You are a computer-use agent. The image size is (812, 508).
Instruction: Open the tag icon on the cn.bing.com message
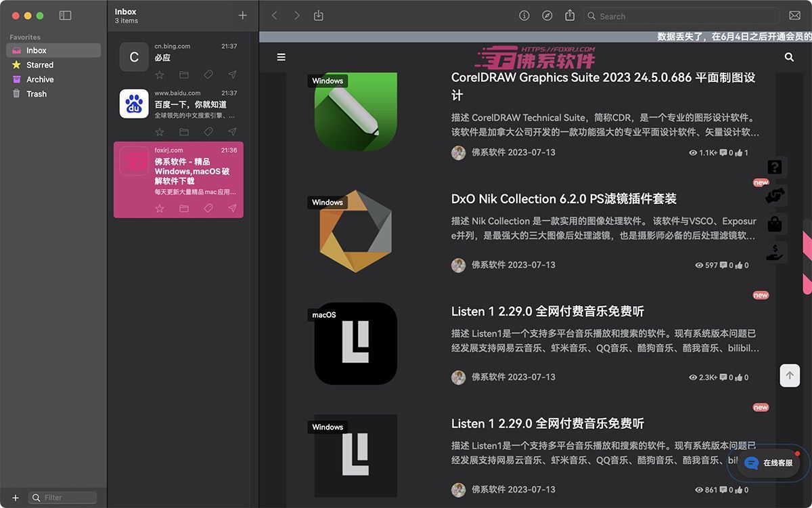tap(208, 75)
